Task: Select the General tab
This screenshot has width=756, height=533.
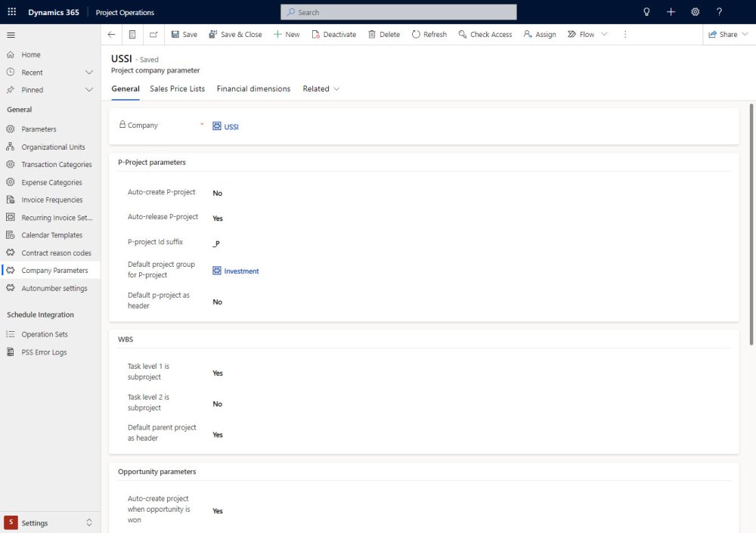Action: pos(125,88)
